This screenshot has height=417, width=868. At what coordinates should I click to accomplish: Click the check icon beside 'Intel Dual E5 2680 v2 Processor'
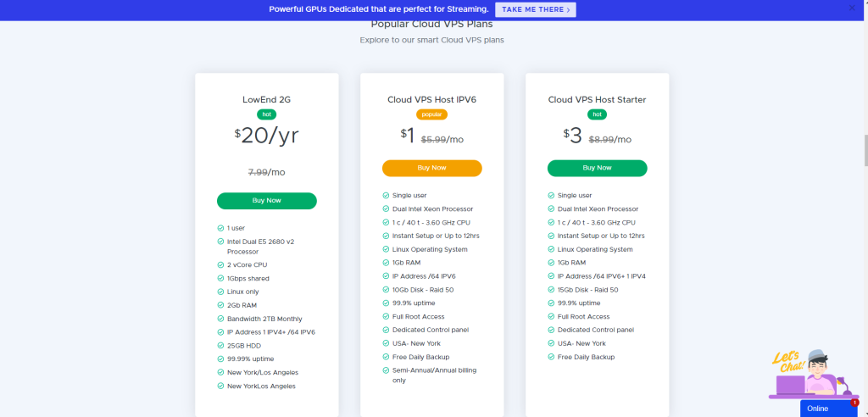221,242
